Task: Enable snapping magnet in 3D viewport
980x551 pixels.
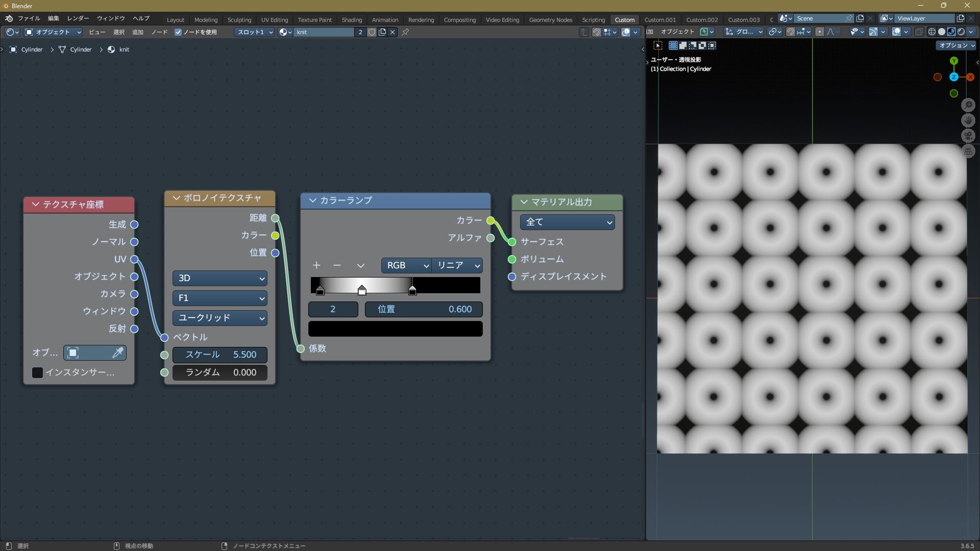Action: click(790, 32)
